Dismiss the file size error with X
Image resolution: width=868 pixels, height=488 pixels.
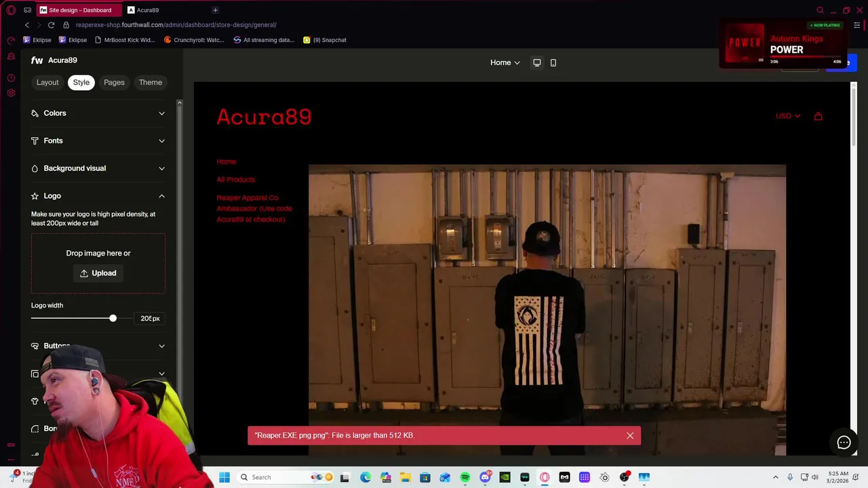pos(630,436)
